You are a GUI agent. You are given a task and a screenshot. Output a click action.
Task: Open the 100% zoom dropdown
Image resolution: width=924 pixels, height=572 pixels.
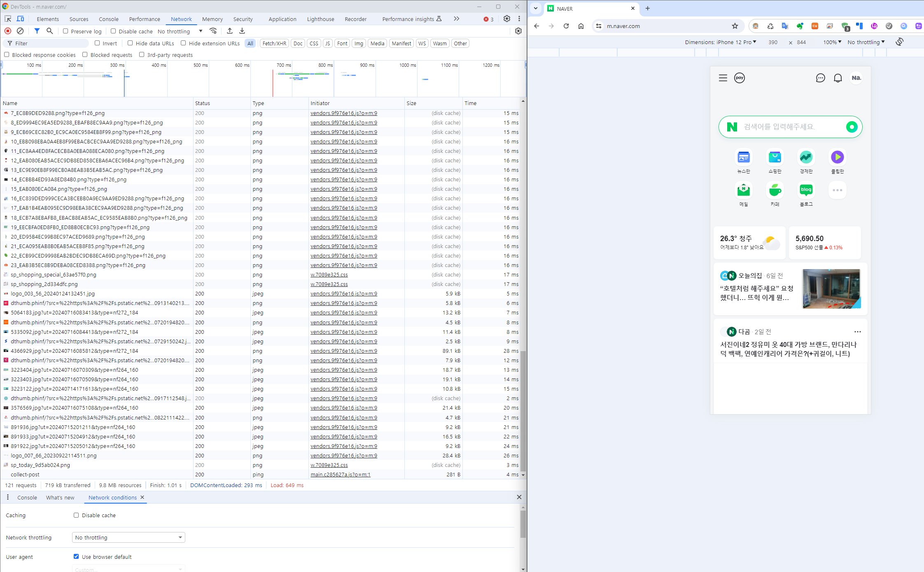[x=832, y=42]
